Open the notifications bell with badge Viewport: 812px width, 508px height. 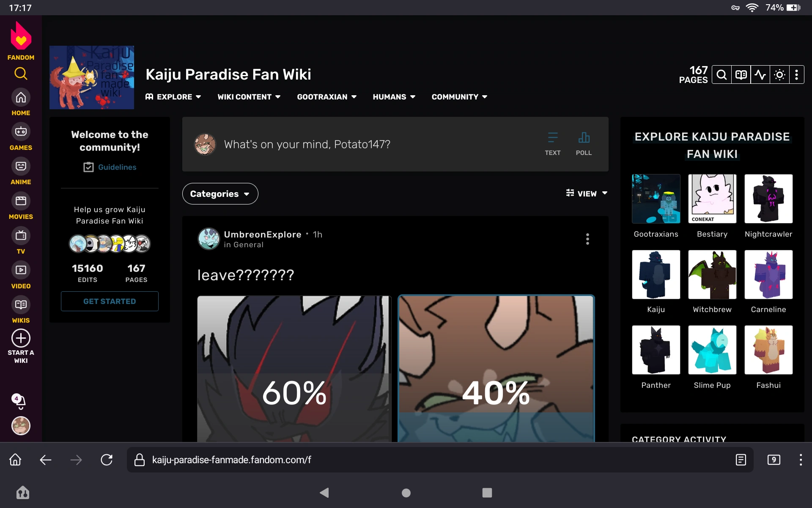pos(20,400)
